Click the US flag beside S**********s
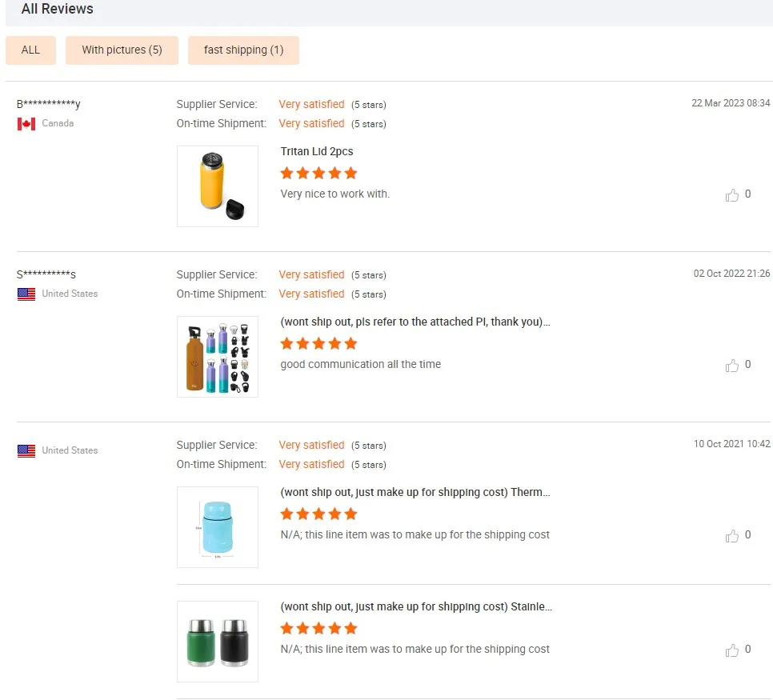This screenshot has height=700, width=773. [26, 294]
